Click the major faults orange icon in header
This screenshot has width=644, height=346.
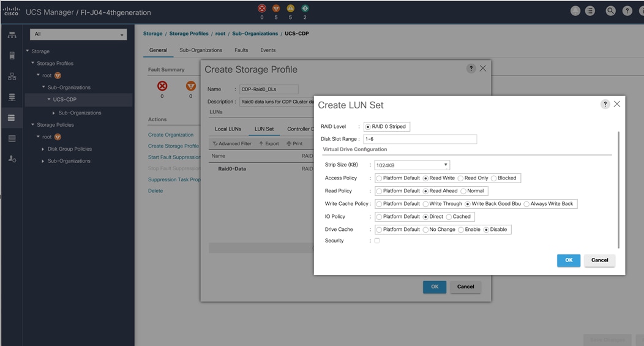click(276, 8)
